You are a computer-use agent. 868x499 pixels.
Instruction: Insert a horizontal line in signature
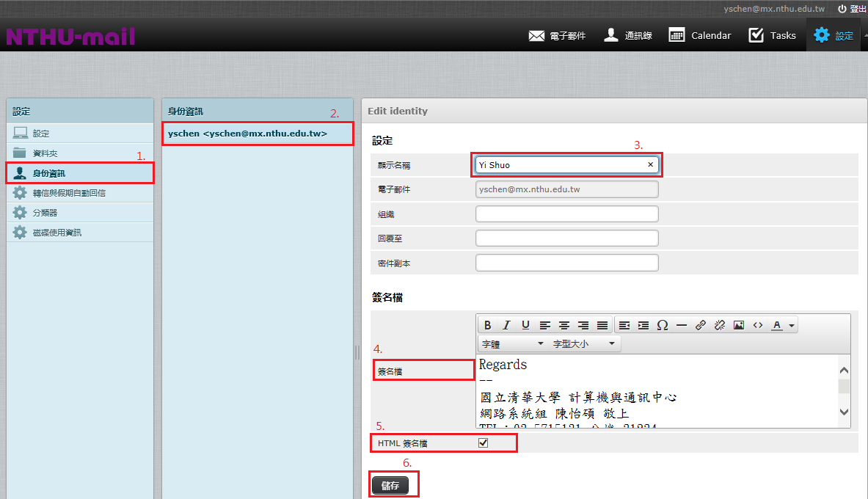[x=682, y=325]
